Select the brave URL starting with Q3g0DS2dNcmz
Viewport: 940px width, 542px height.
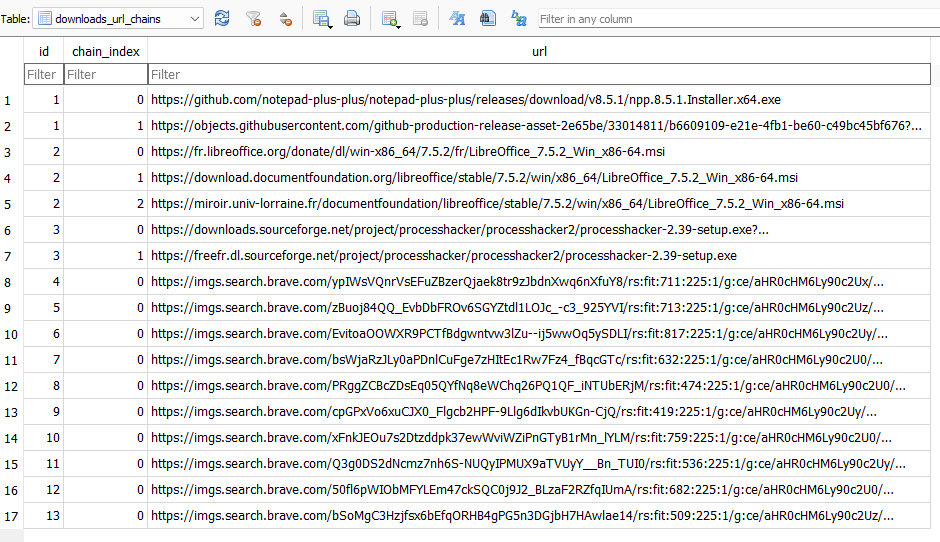(x=539, y=463)
